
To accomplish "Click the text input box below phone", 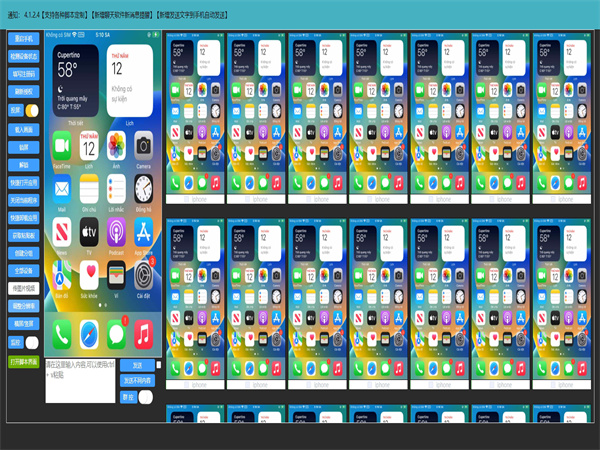I will 80,380.
